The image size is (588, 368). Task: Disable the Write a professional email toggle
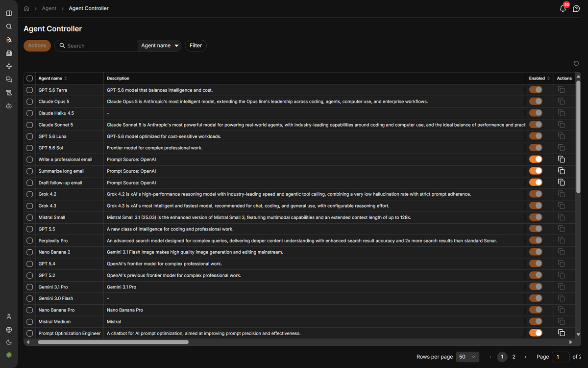tap(536, 159)
